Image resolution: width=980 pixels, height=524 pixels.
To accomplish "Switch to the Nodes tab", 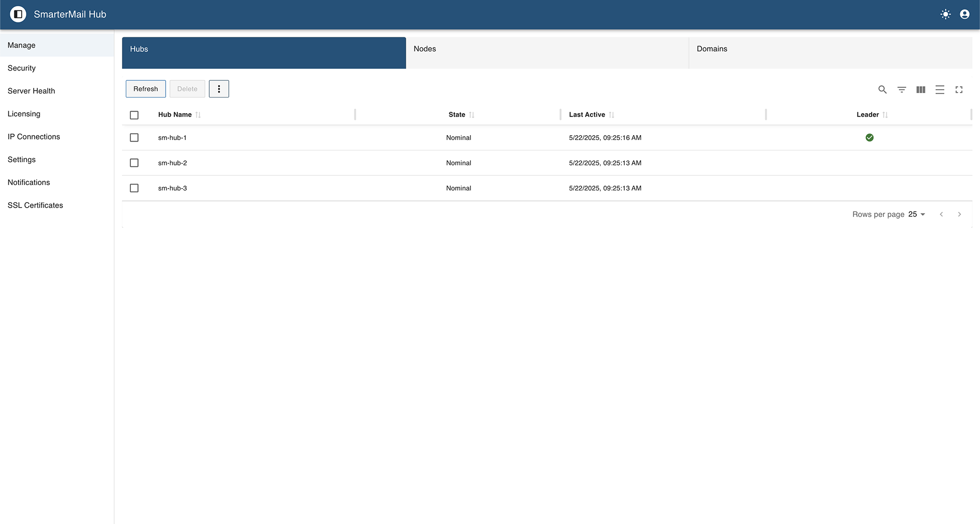I will (547, 53).
